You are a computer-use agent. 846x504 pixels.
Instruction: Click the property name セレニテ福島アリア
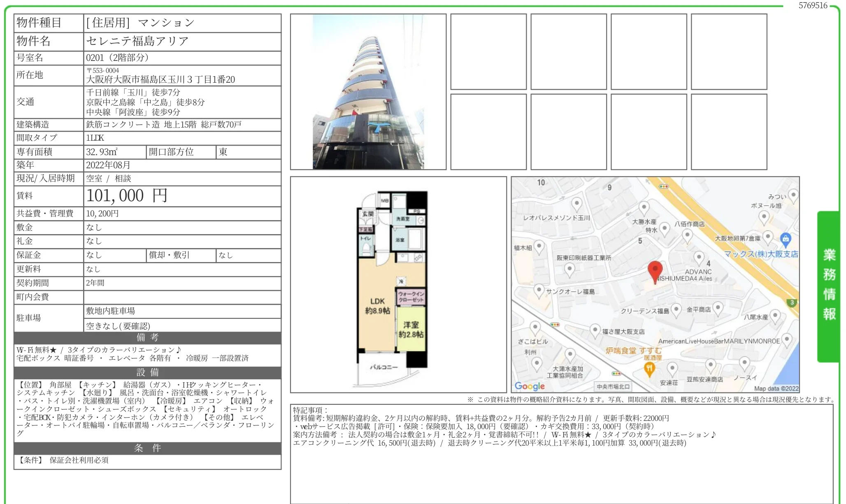click(137, 41)
